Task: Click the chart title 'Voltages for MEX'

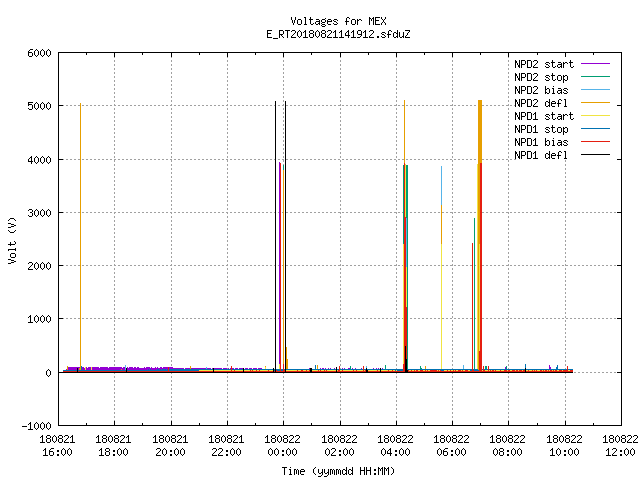Action: point(338,21)
